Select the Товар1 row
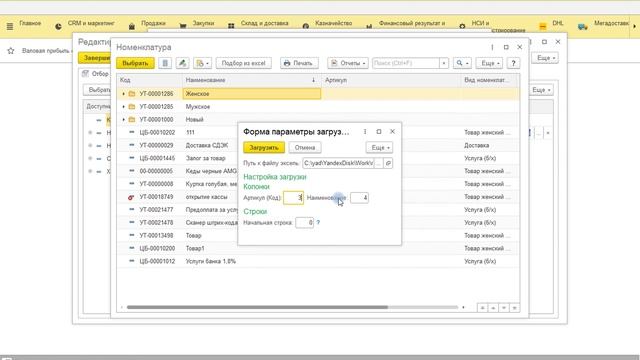Viewport: 640px width, 360px height. tap(318, 248)
